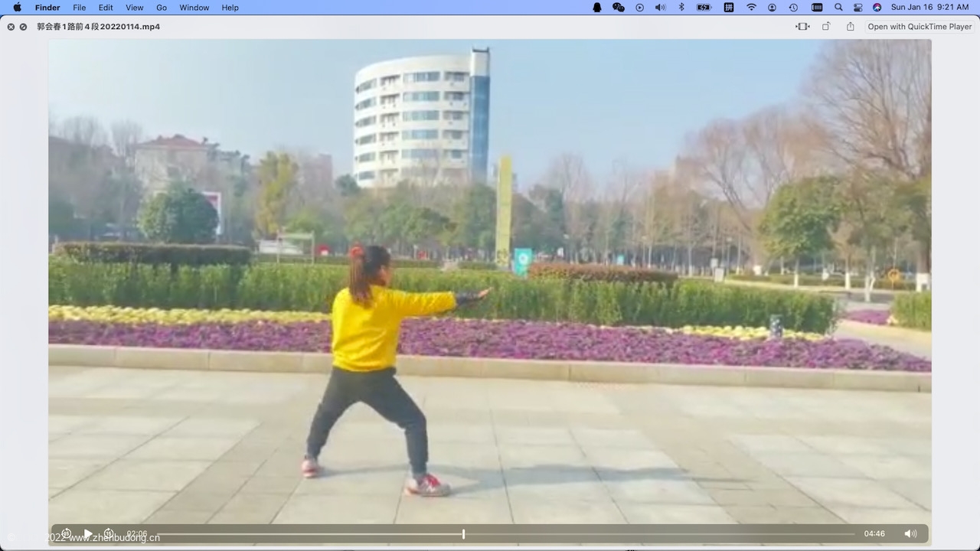Screen dimensions: 980x551
Task: Click the WeChat menu bar icon
Action: pyautogui.click(x=619, y=8)
